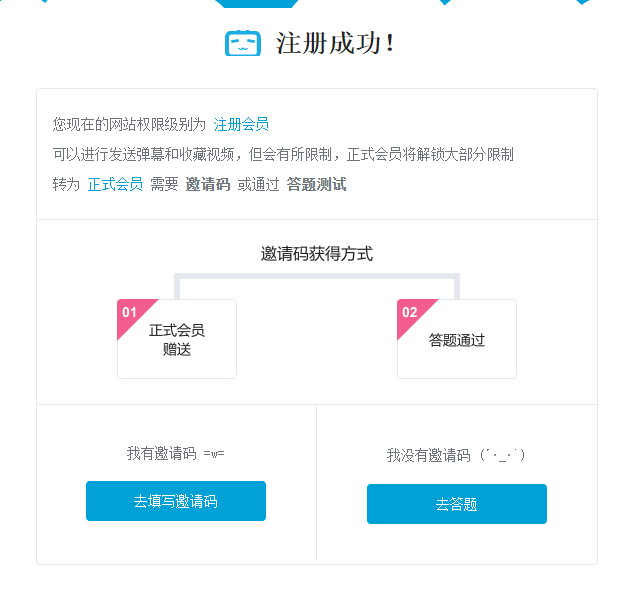631x589 pixels.
Task: Select the 答题通过 card
Action: [457, 340]
